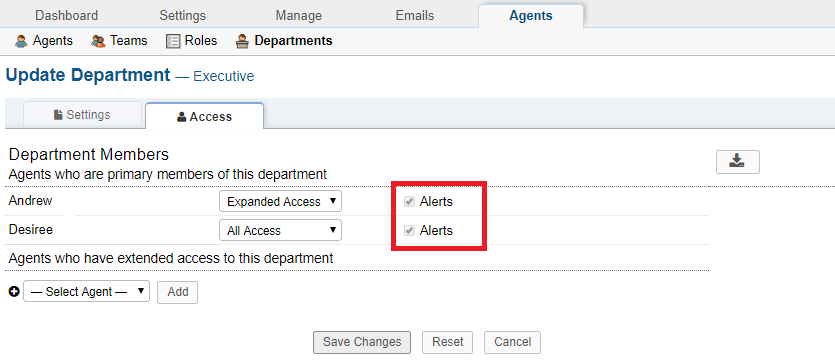This screenshot has width=835, height=361.
Task: Open Andrew's Expanded Access dropdown
Action: (x=280, y=201)
